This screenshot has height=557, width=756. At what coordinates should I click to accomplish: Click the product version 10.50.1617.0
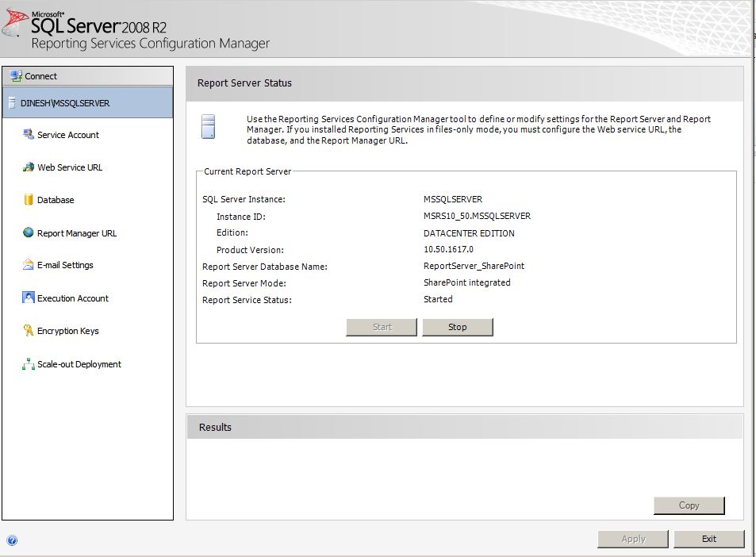coord(448,249)
